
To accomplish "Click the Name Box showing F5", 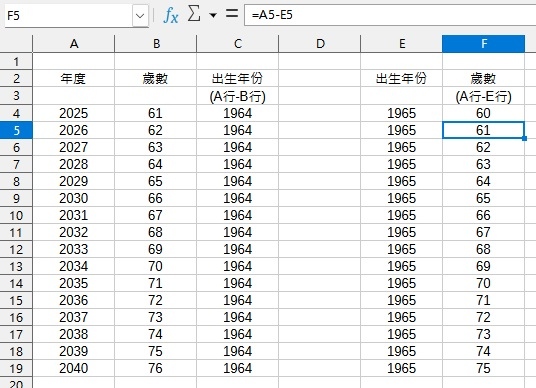I will [69, 16].
